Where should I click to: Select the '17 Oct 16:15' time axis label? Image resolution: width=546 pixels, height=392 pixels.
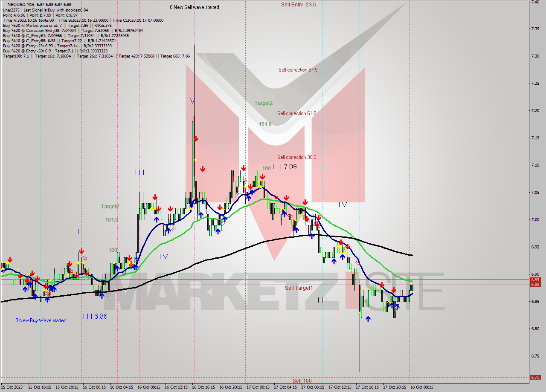point(367,387)
